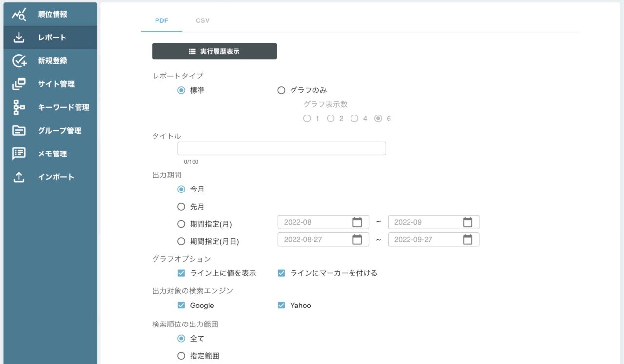Open the calendar picker next to 2022-09-27
Image resolution: width=624 pixels, height=364 pixels.
(468, 239)
